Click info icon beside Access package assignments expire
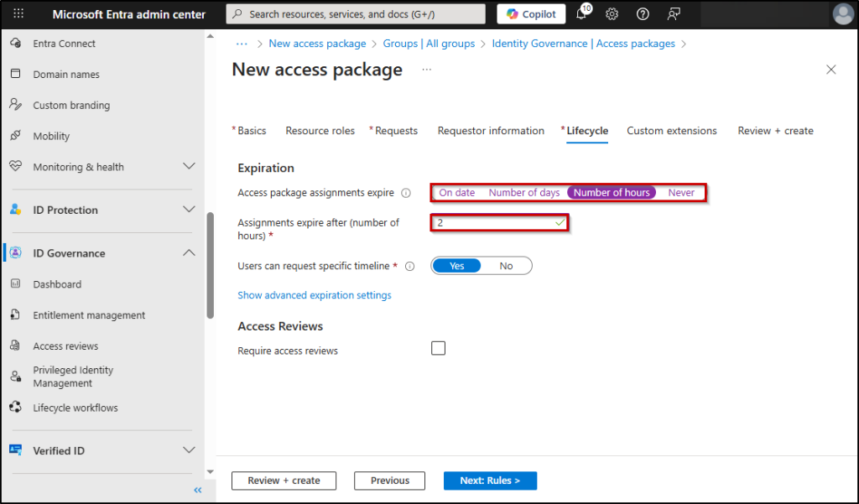The image size is (859, 504). point(406,193)
